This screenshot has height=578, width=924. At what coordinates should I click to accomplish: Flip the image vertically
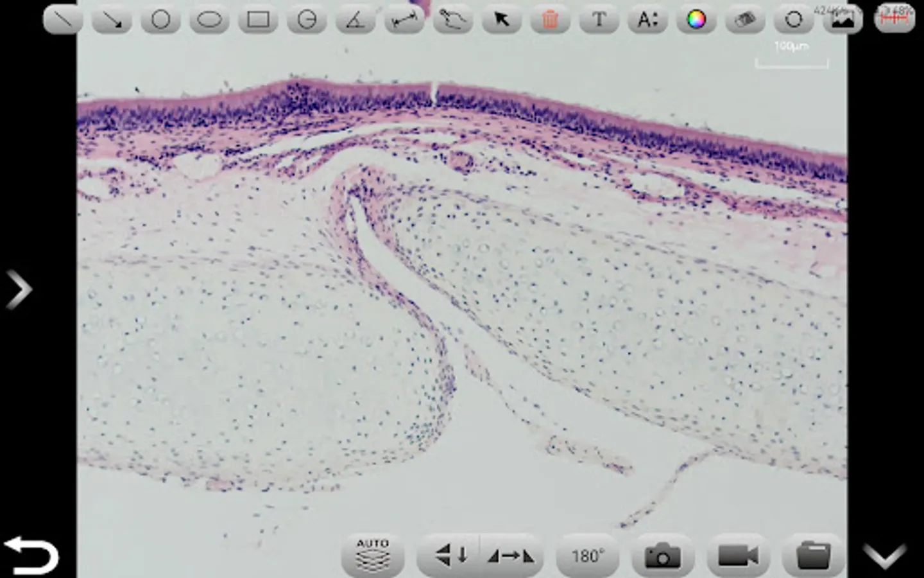450,555
